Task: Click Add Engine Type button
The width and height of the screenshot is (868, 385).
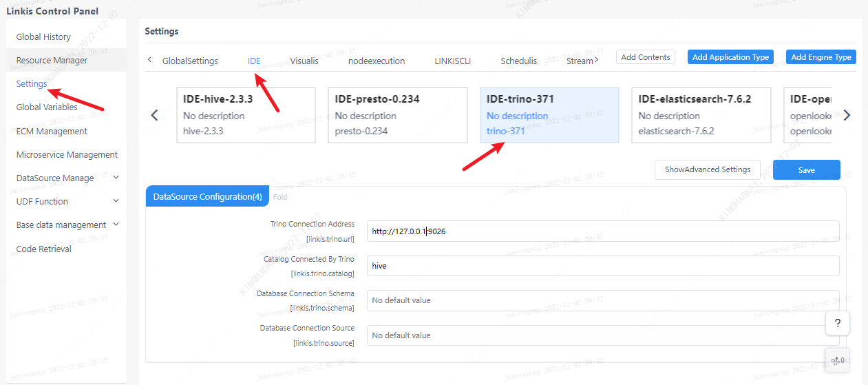Action: pyautogui.click(x=821, y=57)
